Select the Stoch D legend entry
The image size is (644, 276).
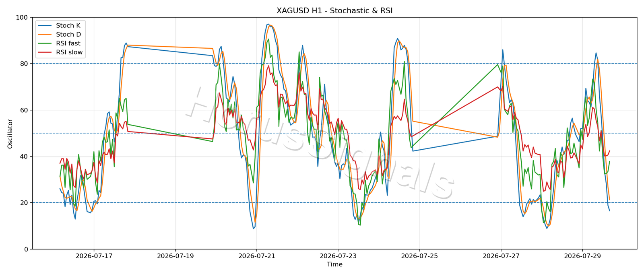[60, 35]
